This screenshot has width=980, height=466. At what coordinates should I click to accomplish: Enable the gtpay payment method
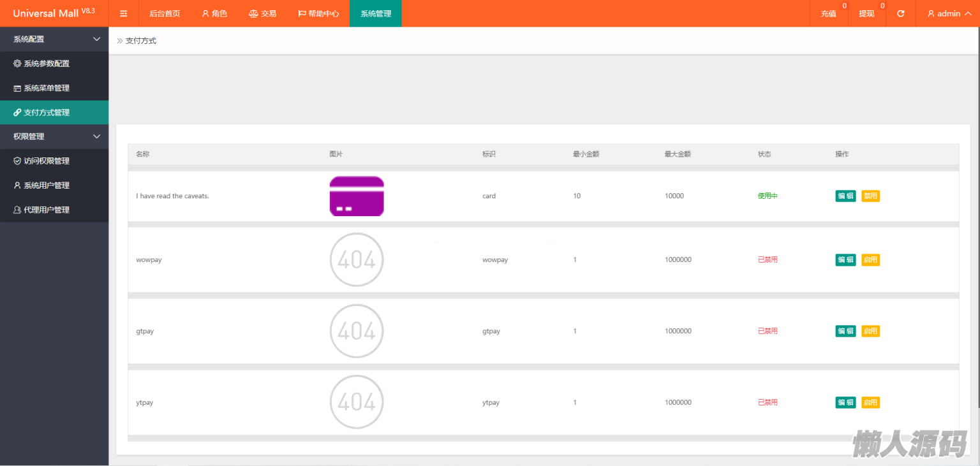(870, 331)
